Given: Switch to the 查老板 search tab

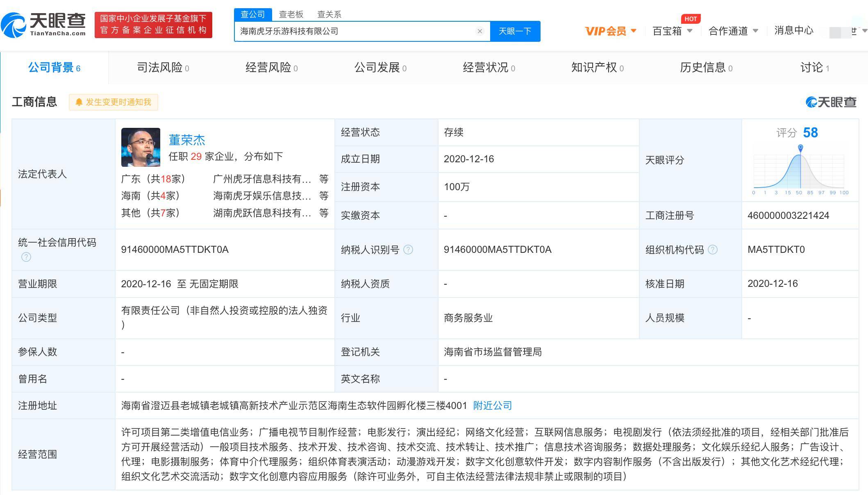Looking at the screenshot, I should coord(291,14).
